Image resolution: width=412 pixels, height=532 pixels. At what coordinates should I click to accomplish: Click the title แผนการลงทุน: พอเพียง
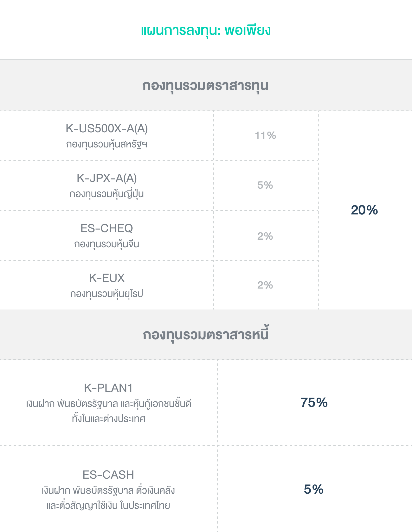tap(206, 30)
